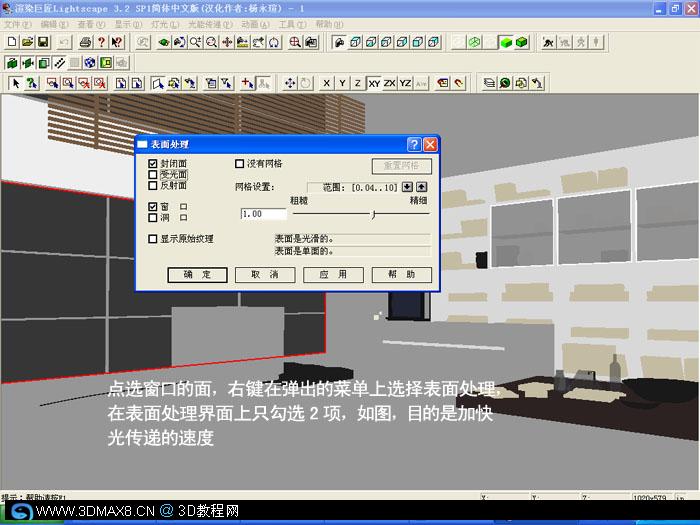
Task: Click the 应用 button
Action: pos(333,275)
